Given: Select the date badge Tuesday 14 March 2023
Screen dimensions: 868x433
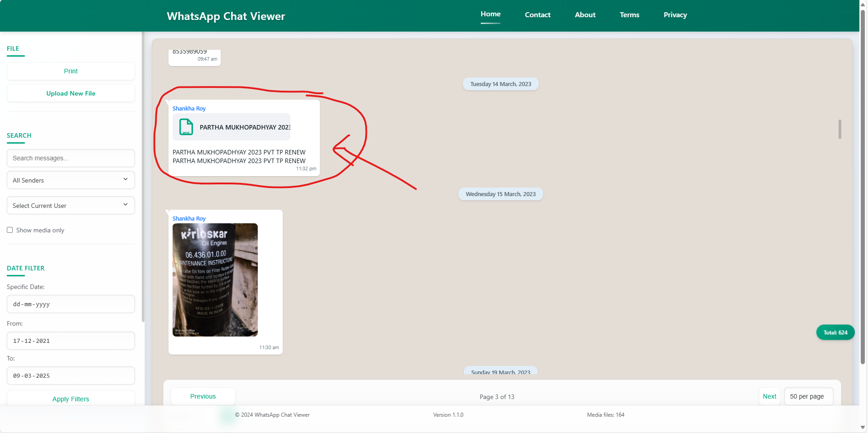Looking at the screenshot, I should (500, 84).
